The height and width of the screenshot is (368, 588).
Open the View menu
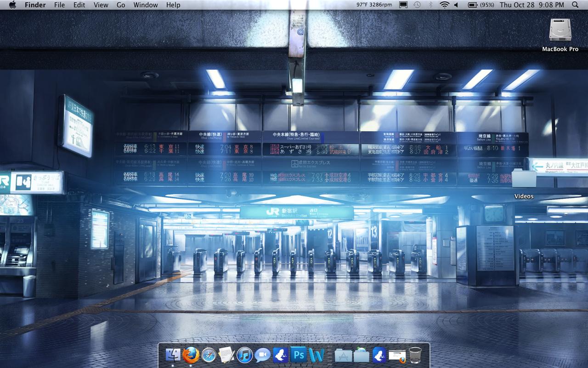point(101,5)
